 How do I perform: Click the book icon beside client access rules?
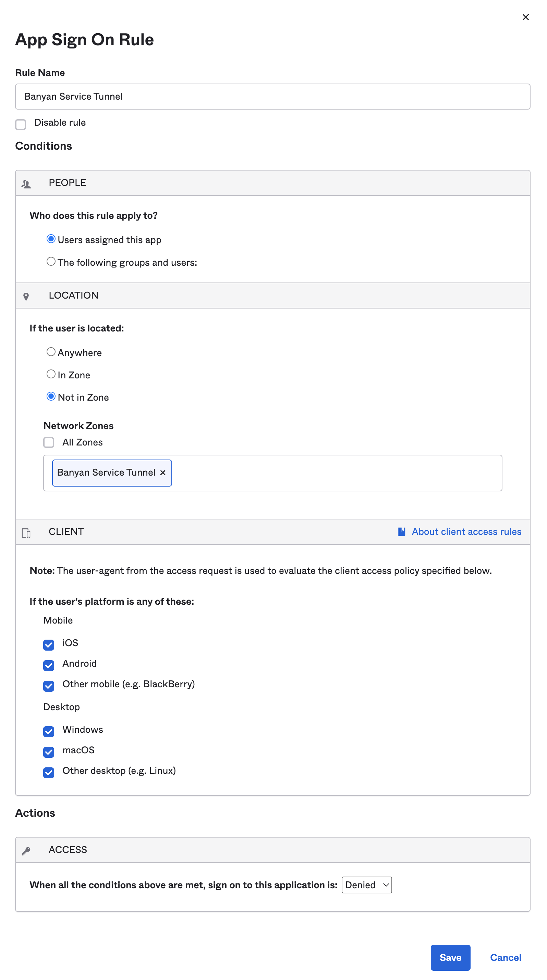401,531
